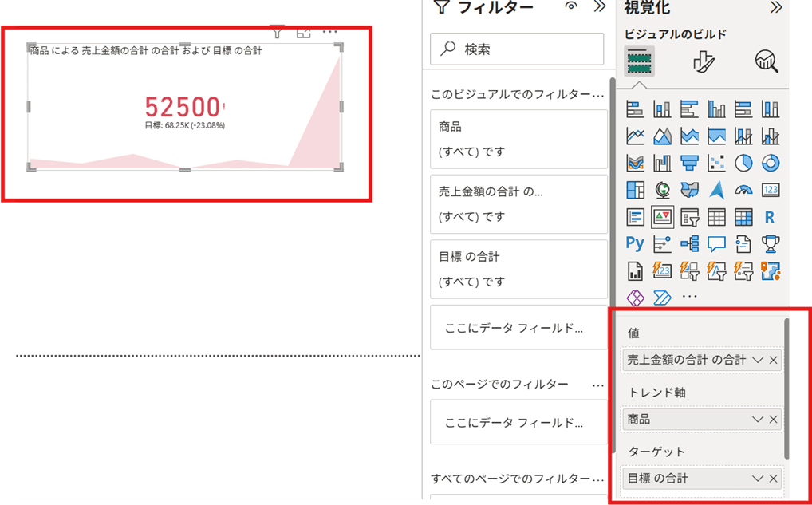
Task: Select the donut chart visual
Action: 770,163
